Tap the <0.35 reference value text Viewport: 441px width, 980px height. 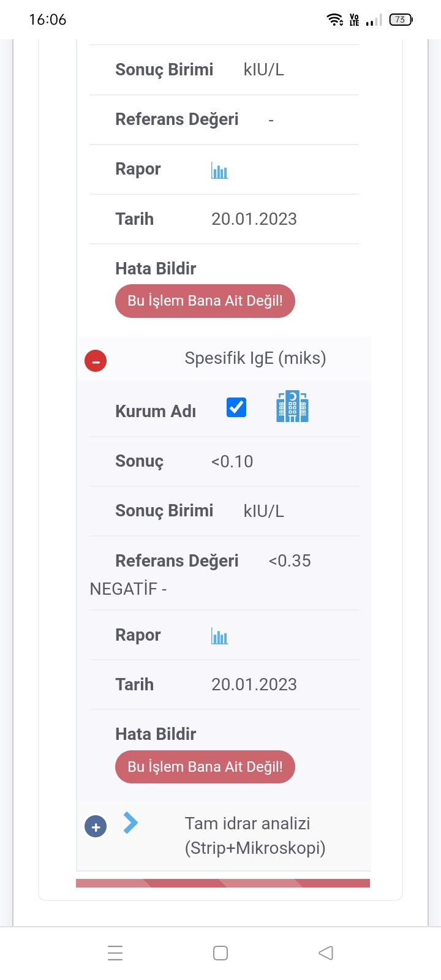coord(290,560)
